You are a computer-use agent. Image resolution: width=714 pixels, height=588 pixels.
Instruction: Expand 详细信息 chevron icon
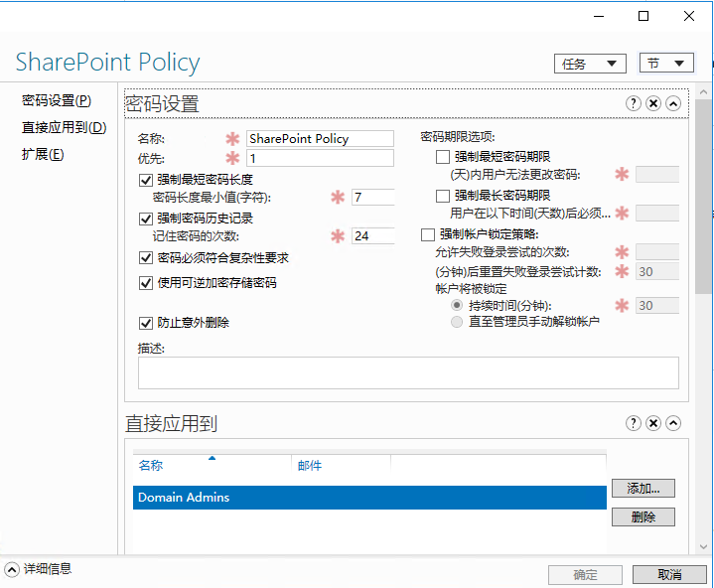(x=11, y=569)
